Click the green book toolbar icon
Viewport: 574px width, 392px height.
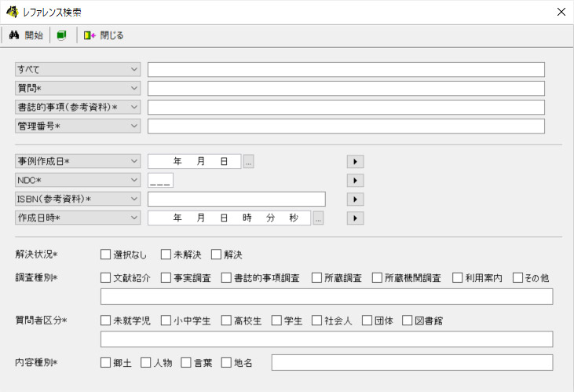click(x=61, y=35)
